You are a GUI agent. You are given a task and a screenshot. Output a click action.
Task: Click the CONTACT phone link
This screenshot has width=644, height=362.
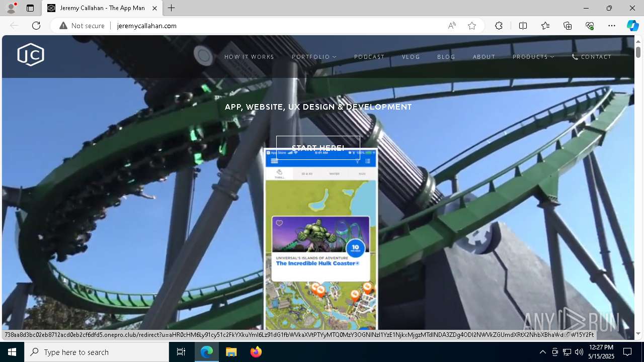(x=592, y=57)
